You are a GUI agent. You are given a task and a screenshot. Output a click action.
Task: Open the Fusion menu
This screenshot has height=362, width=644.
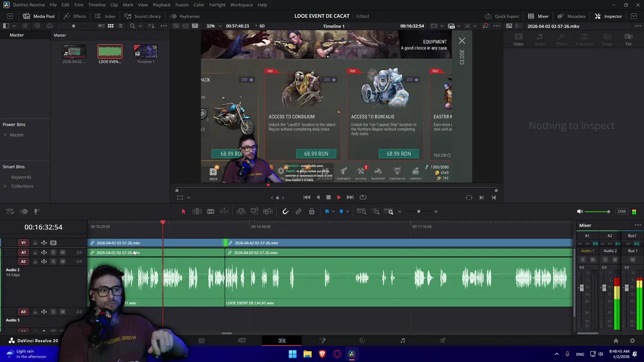[x=182, y=5]
